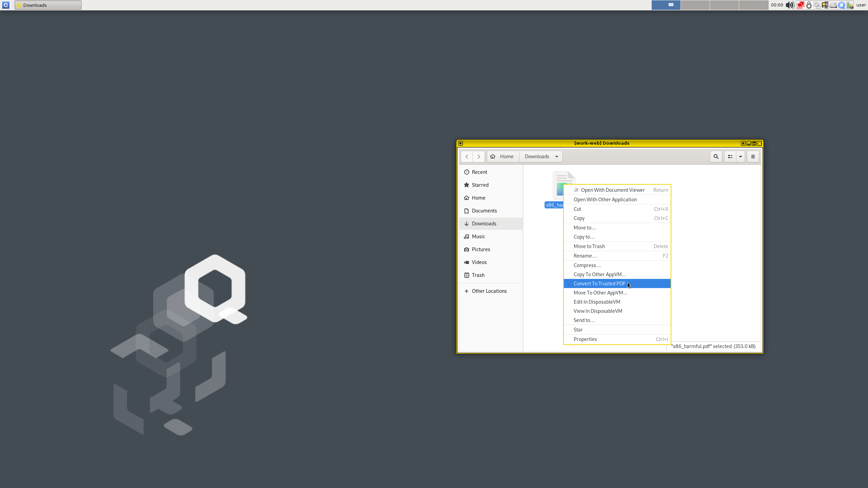Click Other Locations in the sidebar
The height and width of the screenshot is (488, 868).
pos(489,291)
